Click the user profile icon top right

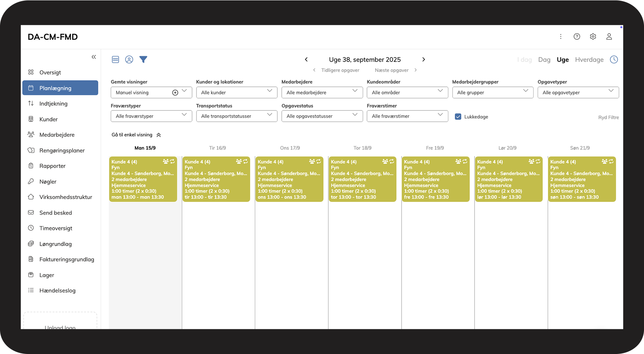tap(609, 36)
